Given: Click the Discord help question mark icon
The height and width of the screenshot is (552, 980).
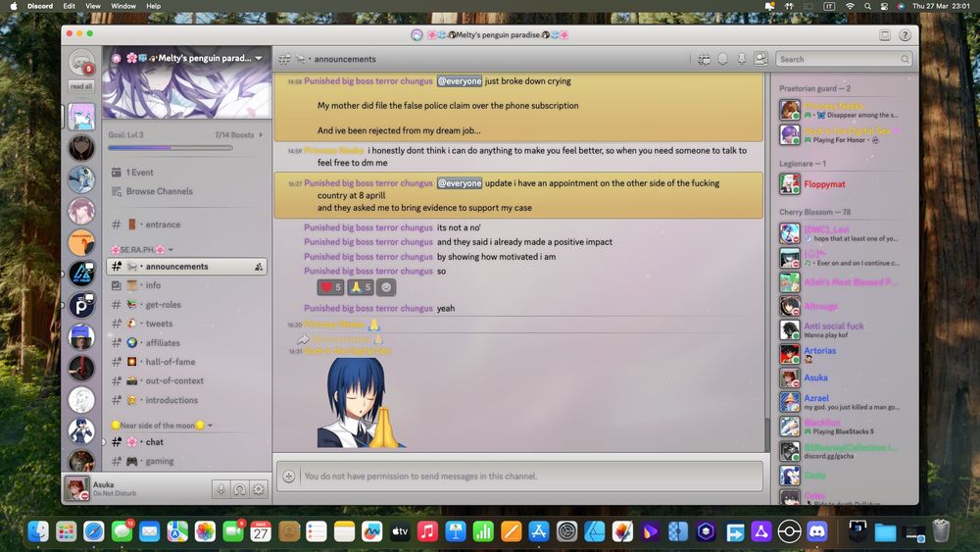Looking at the screenshot, I should 905,35.
